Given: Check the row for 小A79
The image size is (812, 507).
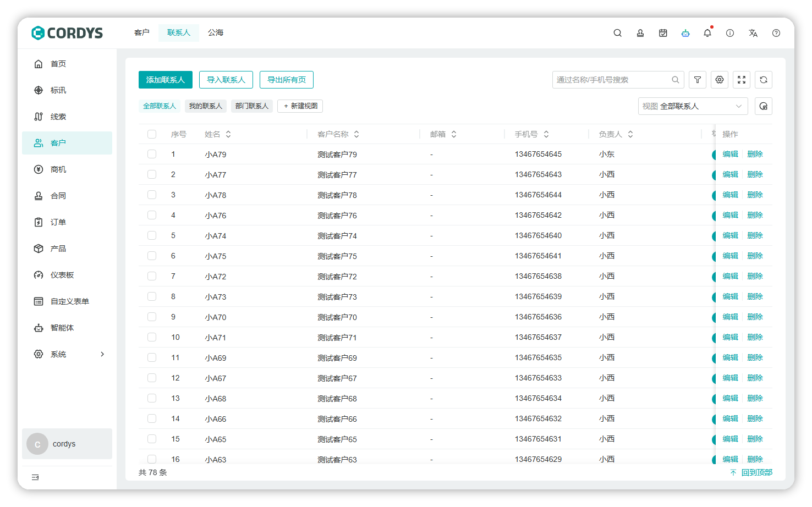Looking at the screenshot, I should [x=152, y=154].
